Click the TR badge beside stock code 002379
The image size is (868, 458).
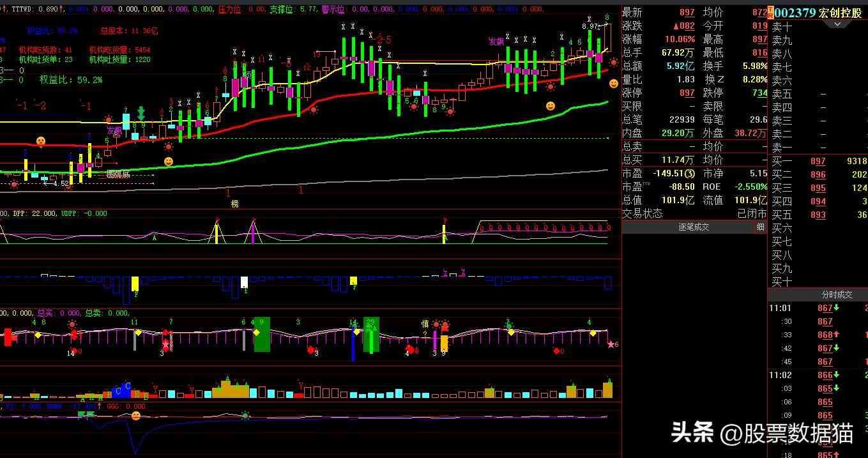[770, 13]
